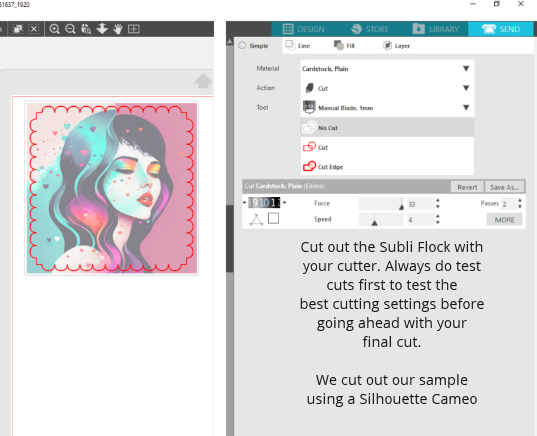
Task: Click the Force slider handle
Action: [x=401, y=204]
